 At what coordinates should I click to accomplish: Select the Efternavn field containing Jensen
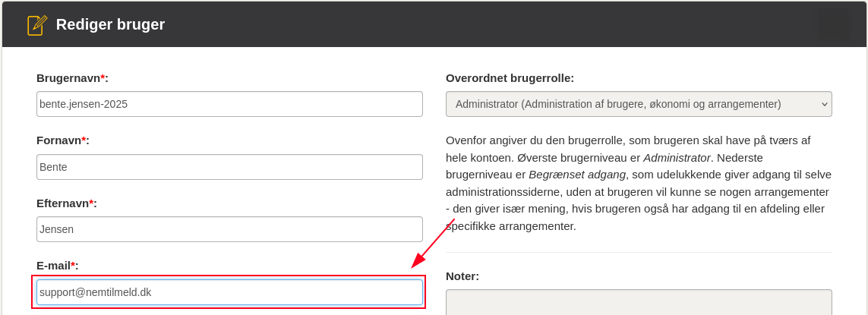(229, 229)
